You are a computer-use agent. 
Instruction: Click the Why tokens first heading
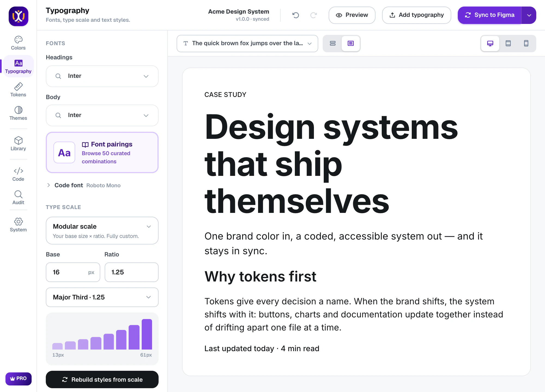point(261,277)
